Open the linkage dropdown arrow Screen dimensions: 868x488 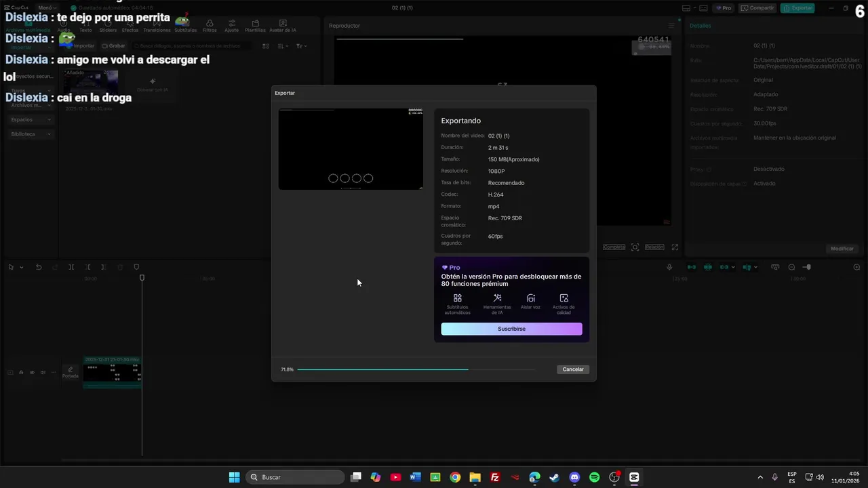coord(733,267)
